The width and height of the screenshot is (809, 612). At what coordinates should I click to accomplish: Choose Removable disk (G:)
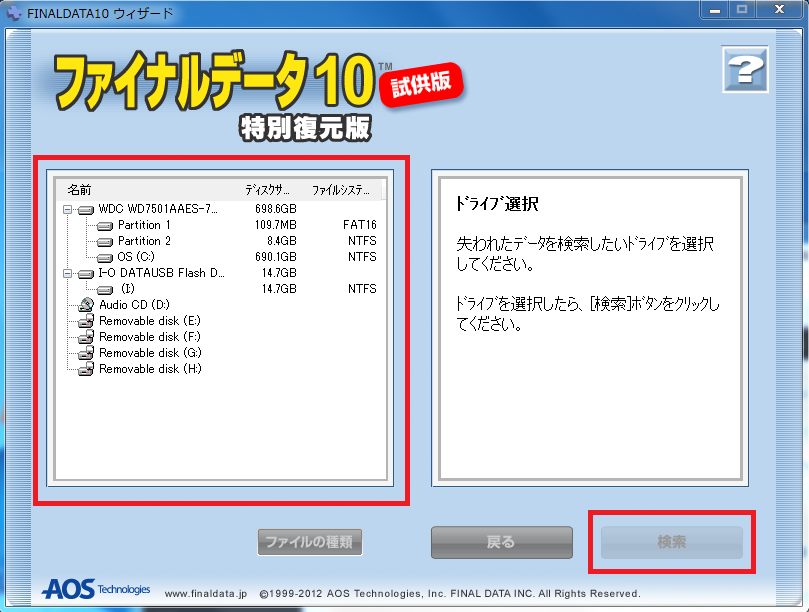pyautogui.click(x=150, y=353)
